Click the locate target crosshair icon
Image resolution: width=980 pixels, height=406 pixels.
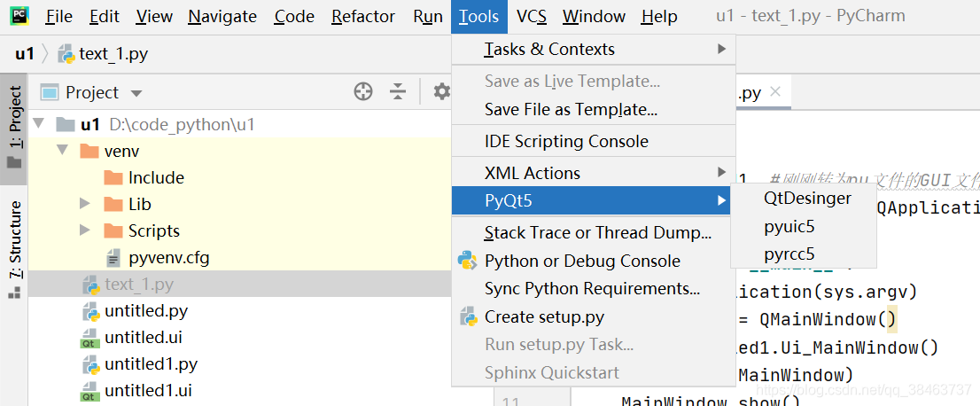coord(363,92)
